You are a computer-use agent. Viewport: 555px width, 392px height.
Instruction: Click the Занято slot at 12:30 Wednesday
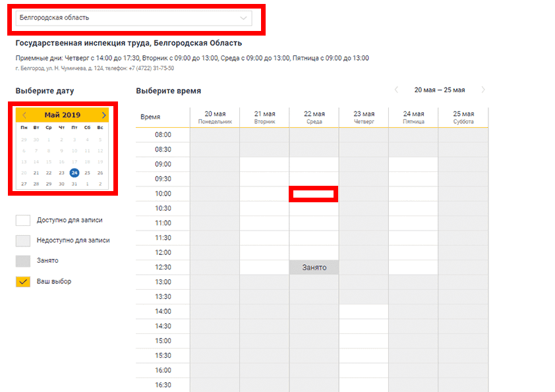click(x=314, y=267)
